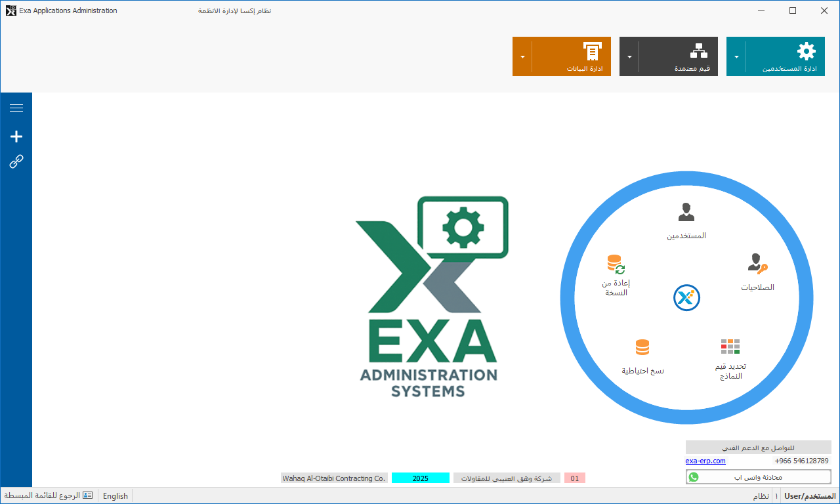Click the user number 1 in the status bar

(776, 496)
